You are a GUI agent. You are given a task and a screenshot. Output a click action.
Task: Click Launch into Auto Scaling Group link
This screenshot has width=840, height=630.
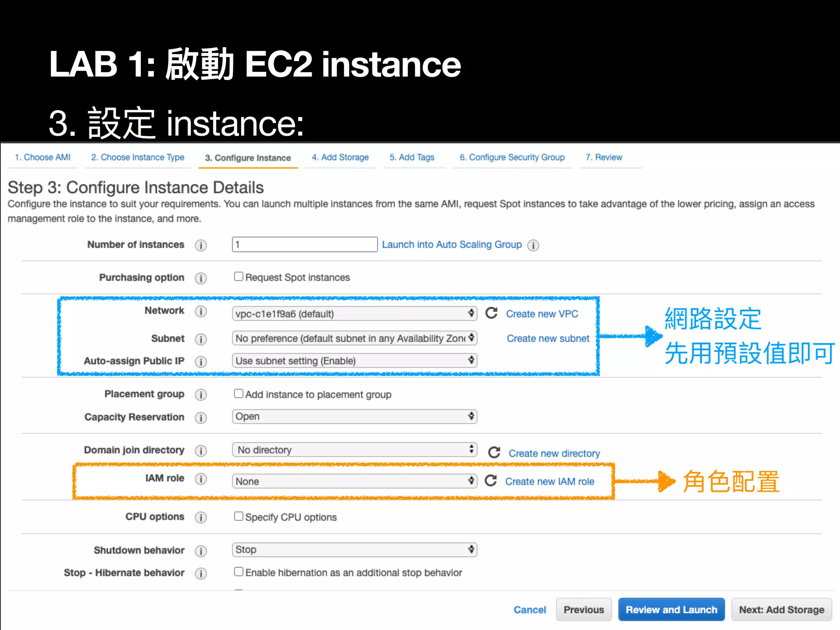pos(452,244)
